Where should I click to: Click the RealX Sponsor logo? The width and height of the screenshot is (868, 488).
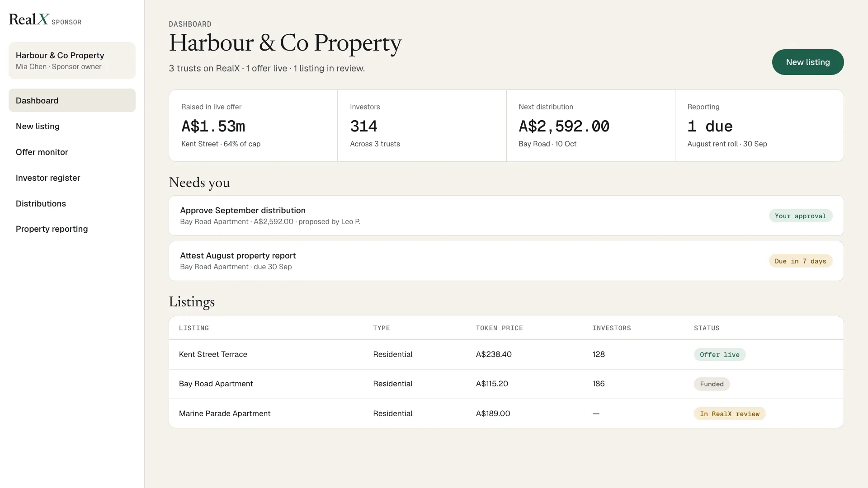click(x=45, y=19)
